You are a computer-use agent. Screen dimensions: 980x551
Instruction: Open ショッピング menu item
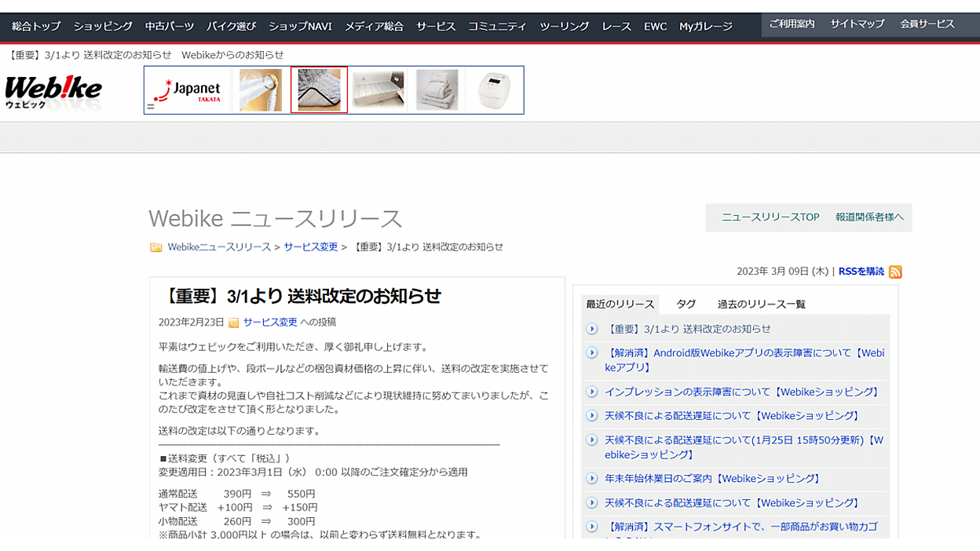103,26
